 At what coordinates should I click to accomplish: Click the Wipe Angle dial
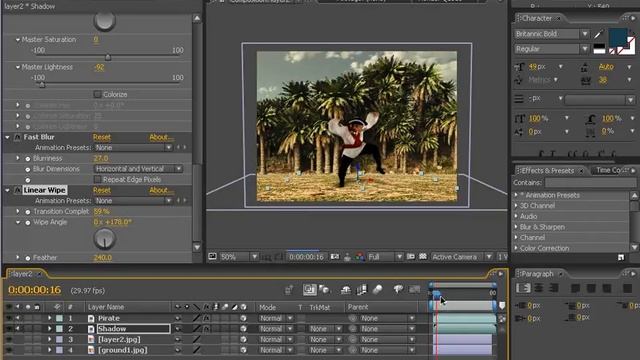[x=104, y=239]
